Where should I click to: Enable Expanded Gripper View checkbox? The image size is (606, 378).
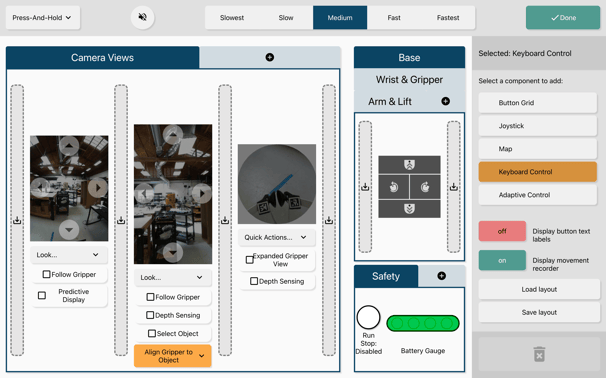250,260
